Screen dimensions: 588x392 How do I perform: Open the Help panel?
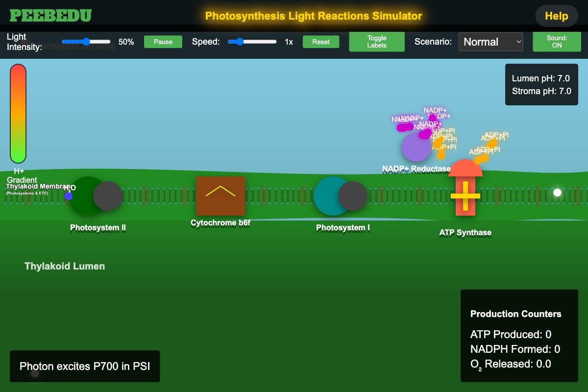pyautogui.click(x=556, y=16)
